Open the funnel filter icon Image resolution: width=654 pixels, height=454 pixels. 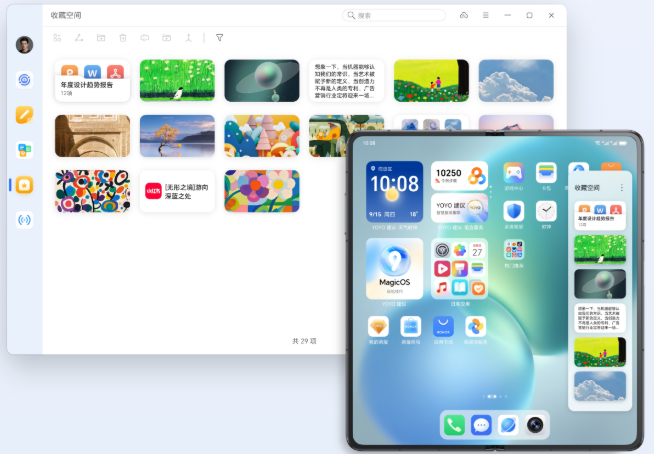pyautogui.click(x=219, y=38)
